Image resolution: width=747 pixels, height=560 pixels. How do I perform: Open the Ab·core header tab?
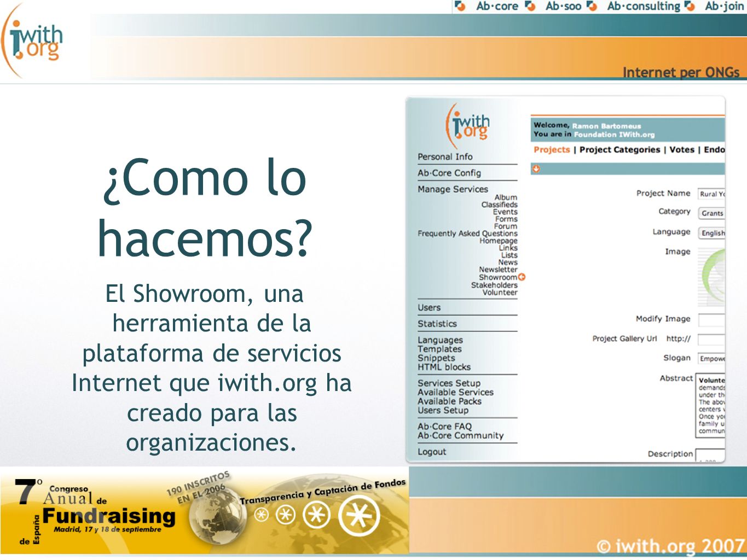click(497, 6)
